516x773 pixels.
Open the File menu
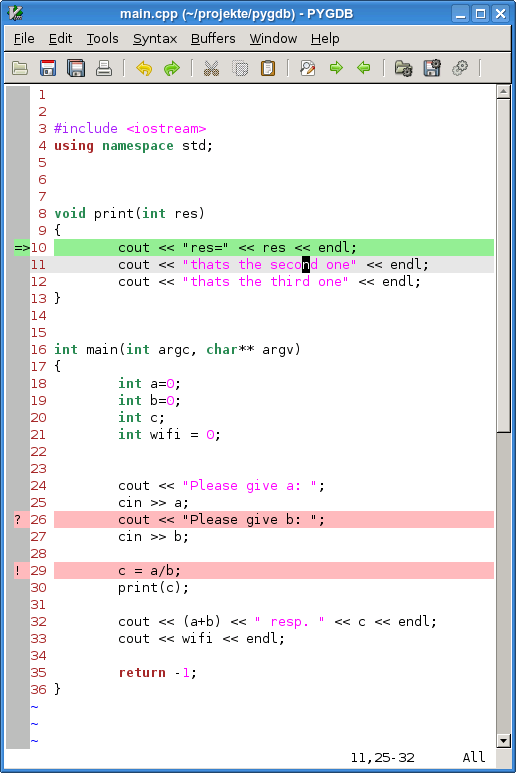pos(24,38)
